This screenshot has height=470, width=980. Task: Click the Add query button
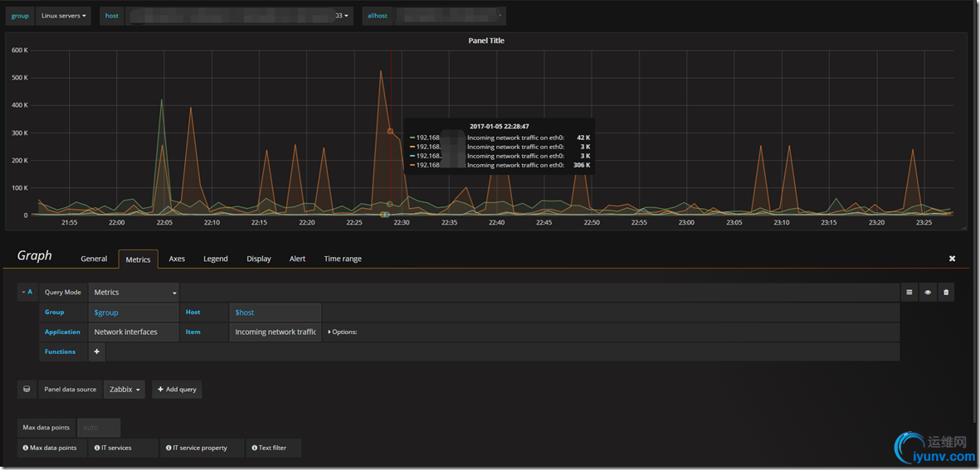(x=177, y=389)
